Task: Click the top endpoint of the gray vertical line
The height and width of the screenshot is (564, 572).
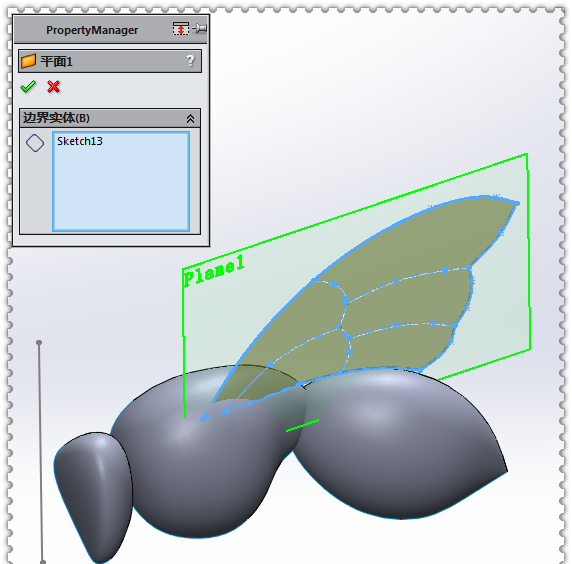Action: pyautogui.click(x=39, y=343)
